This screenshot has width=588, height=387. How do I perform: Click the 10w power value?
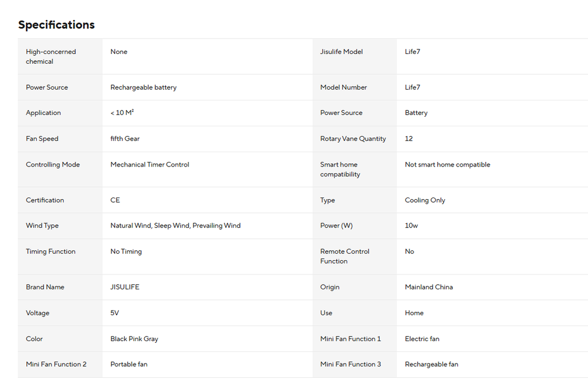click(x=411, y=226)
